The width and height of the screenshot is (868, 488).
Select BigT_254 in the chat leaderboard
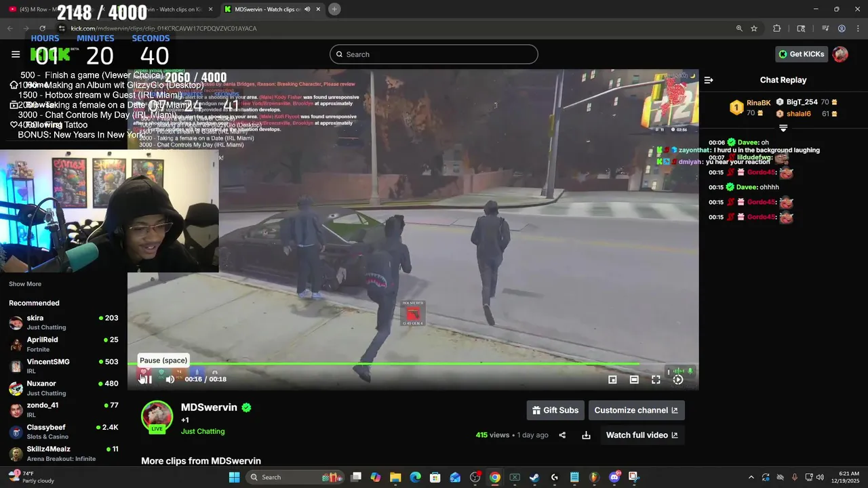pos(802,102)
